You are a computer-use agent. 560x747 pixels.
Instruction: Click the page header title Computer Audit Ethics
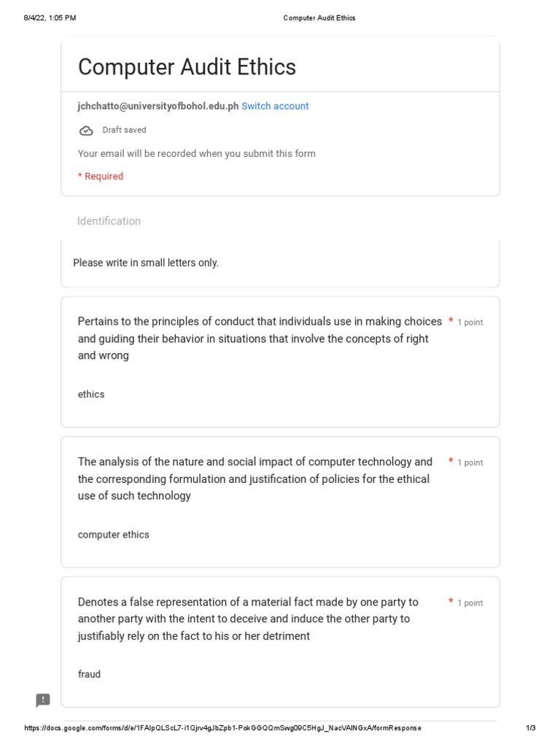[319, 18]
